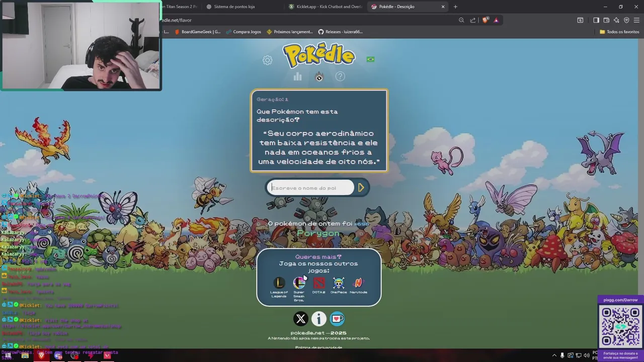This screenshot has width=644, height=362.
Task: Open the X (Twitter) social icon
Action: [x=300, y=319]
